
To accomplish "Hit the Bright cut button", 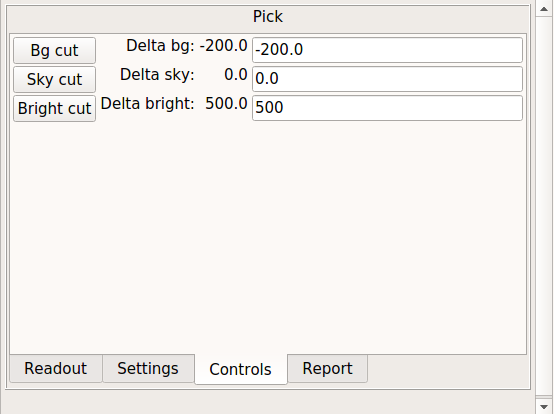I will tap(54, 108).
